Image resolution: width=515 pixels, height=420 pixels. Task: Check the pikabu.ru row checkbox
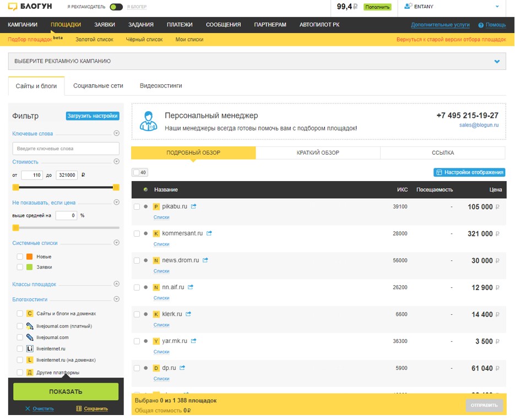[x=137, y=207]
